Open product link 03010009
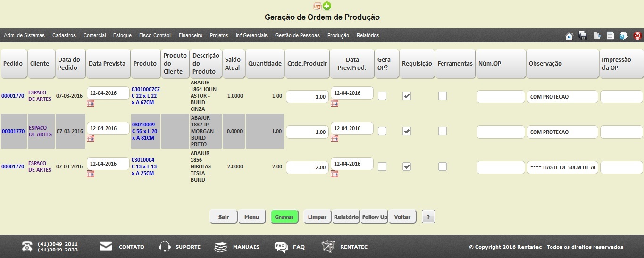644x258 pixels. (x=145, y=131)
